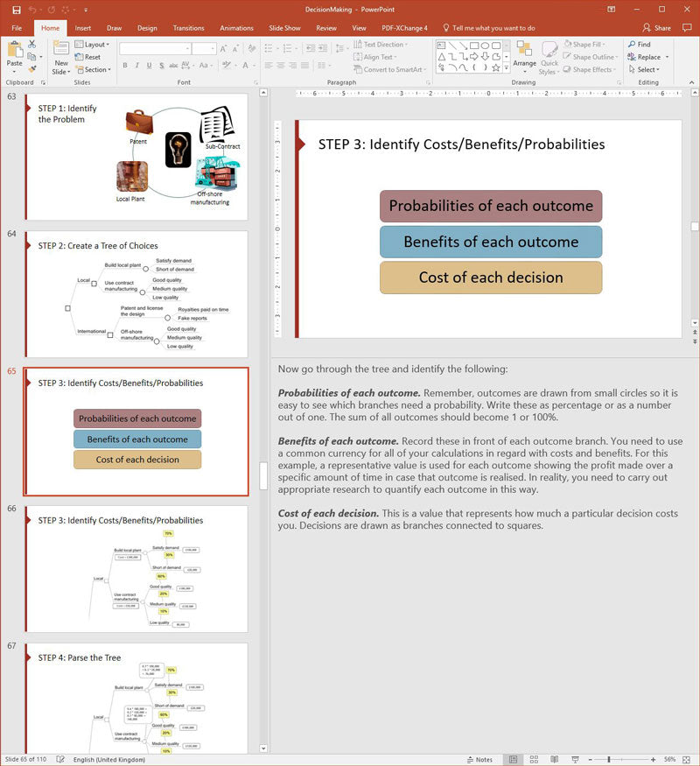Click the Reset button
Screen dimensions: 700x766
click(87, 57)
